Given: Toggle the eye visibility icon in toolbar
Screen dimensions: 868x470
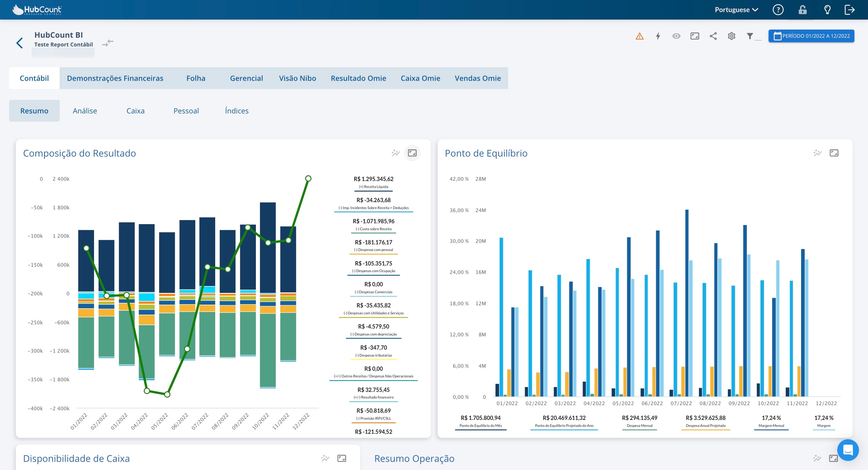Looking at the screenshot, I should (x=676, y=36).
